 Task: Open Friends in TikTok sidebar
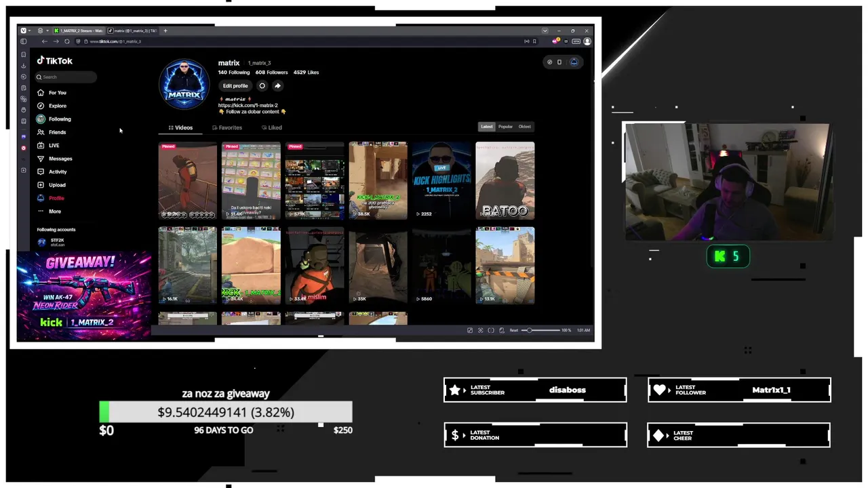52,132
